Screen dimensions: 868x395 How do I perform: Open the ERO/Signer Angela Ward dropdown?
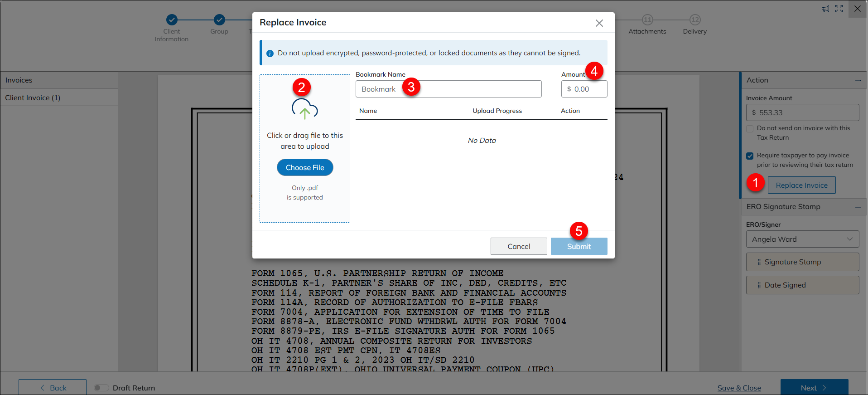tap(802, 239)
